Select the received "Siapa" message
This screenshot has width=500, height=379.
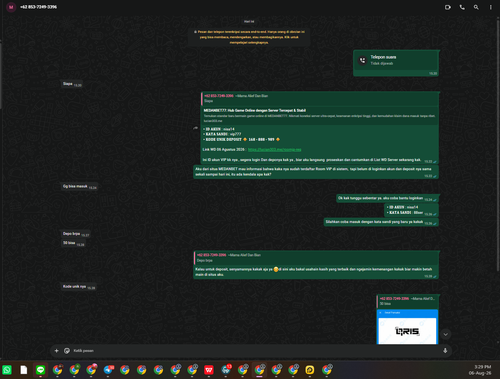[x=72, y=84]
